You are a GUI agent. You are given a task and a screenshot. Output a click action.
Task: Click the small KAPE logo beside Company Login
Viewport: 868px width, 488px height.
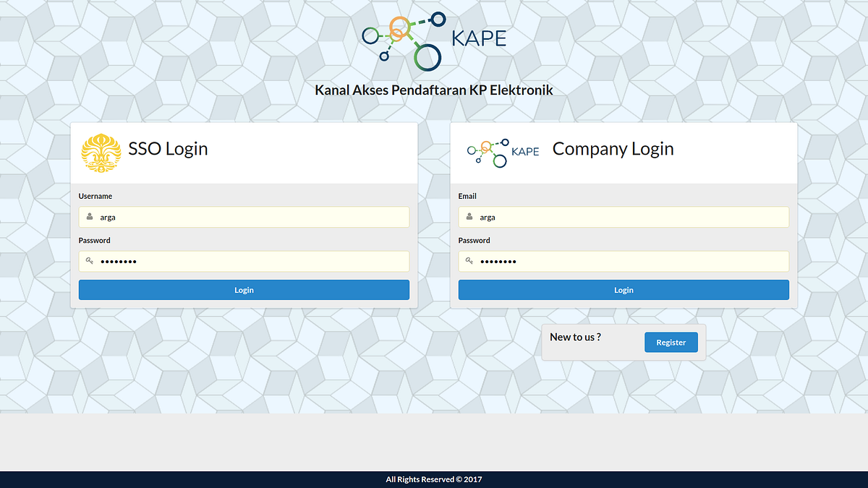(x=503, y=153)
